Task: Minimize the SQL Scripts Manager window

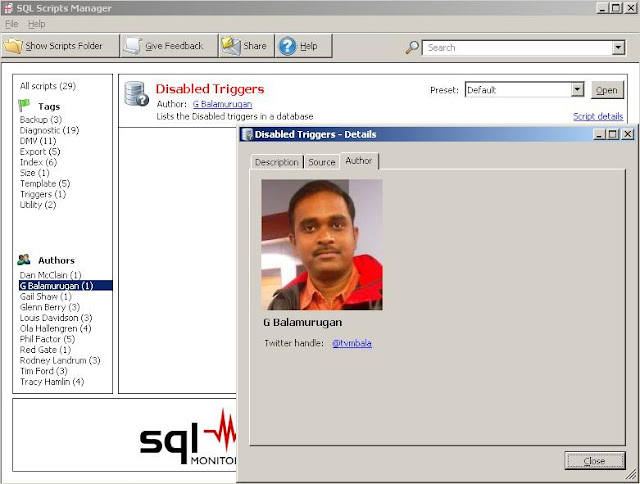Action: tap(602, 8)
